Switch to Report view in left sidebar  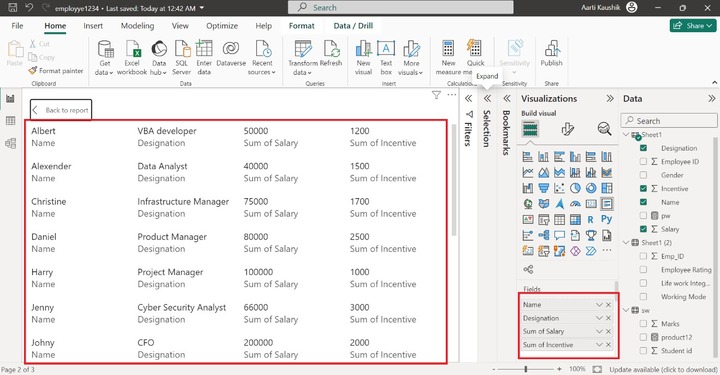(x=10, y=98)
